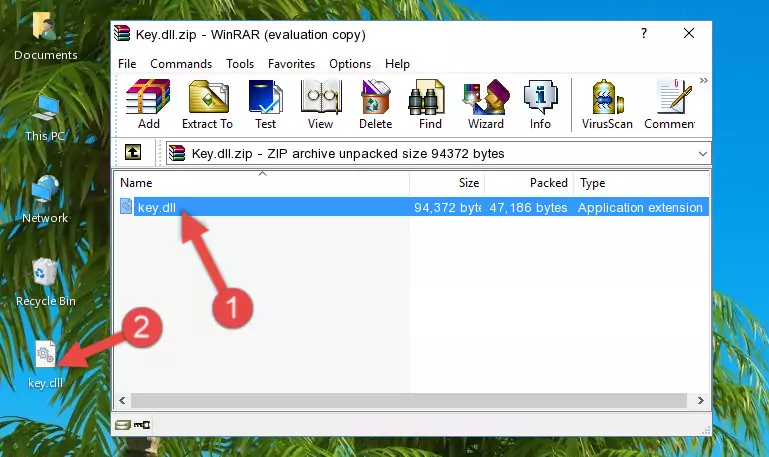
Task: Click the drive icon in status bar
Action: [123, 425]
